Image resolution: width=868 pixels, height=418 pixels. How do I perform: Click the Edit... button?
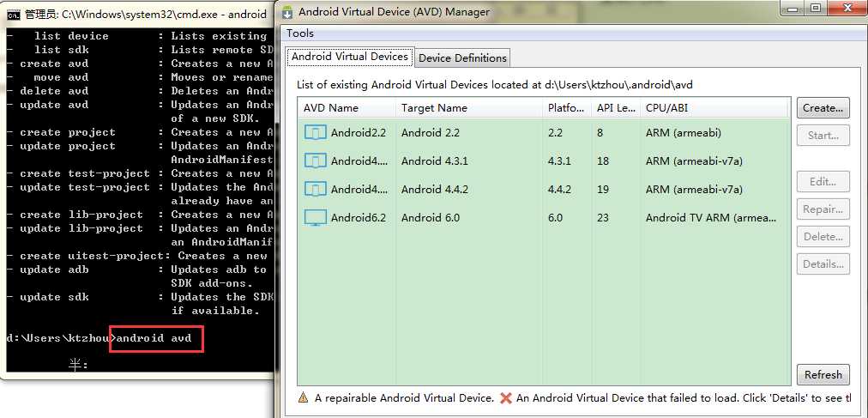point(823,182)
